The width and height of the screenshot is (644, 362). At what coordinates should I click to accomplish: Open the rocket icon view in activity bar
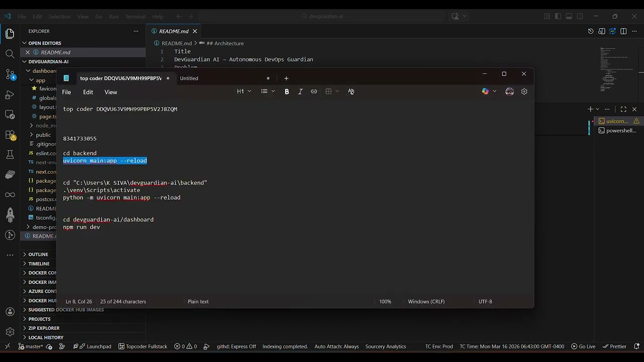[x=10, y=215]
